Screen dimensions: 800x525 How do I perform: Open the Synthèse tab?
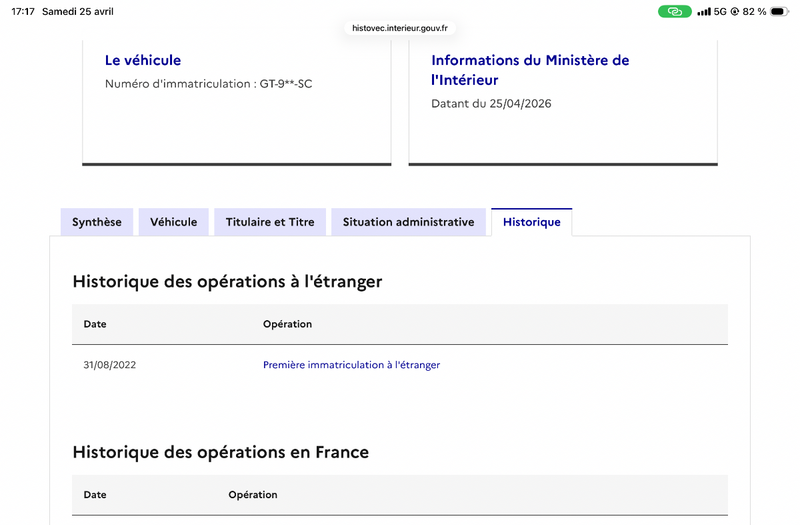point(97,222)
